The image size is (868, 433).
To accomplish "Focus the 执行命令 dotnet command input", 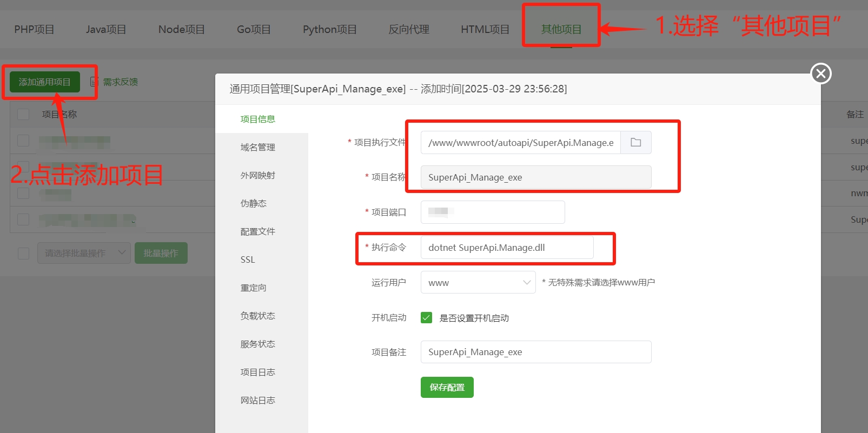I will (x=507, y=248).
